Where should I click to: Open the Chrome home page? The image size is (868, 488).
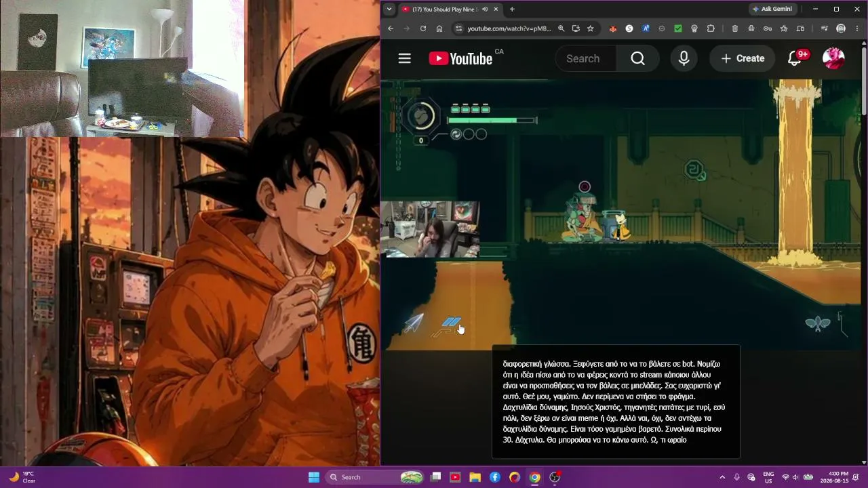(x=439, y=28)
